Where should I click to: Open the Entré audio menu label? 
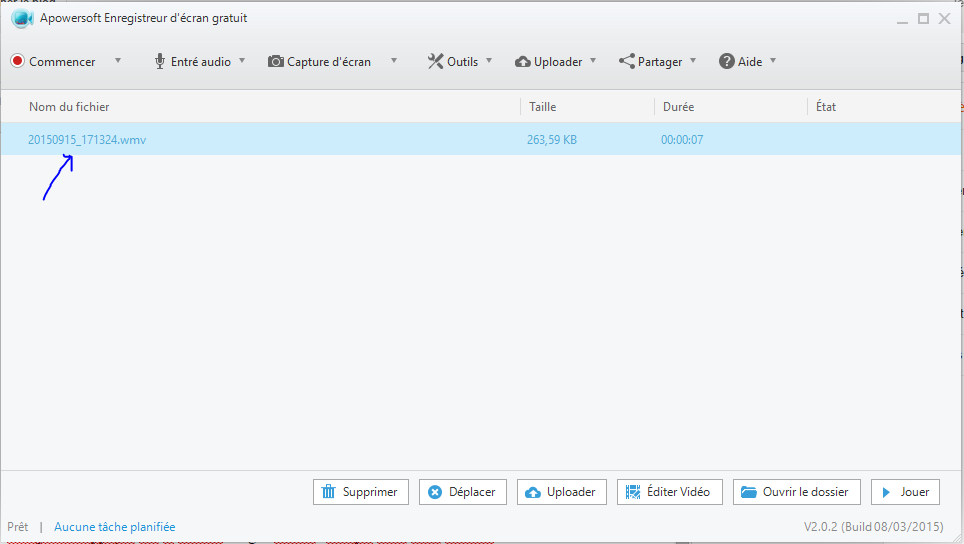click(x=200, y=61)
